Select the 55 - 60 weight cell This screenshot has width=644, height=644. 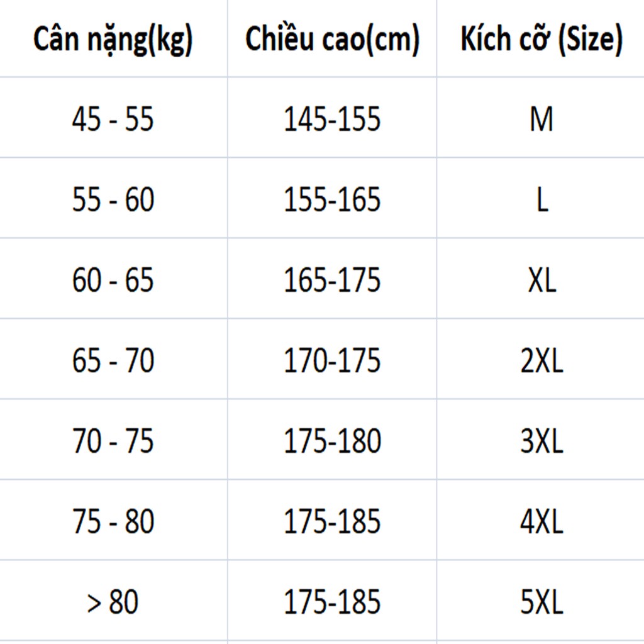(x=113, y=199)
